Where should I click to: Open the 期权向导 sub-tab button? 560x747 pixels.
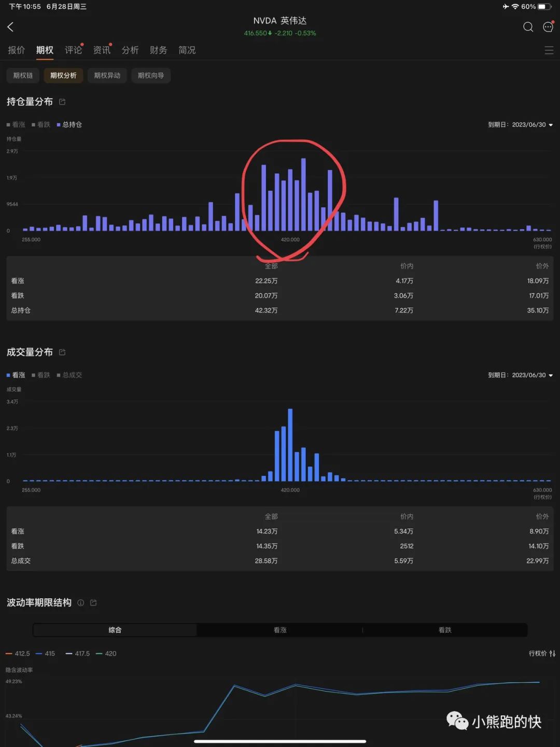pyautogui.click(x=151, y=76)
